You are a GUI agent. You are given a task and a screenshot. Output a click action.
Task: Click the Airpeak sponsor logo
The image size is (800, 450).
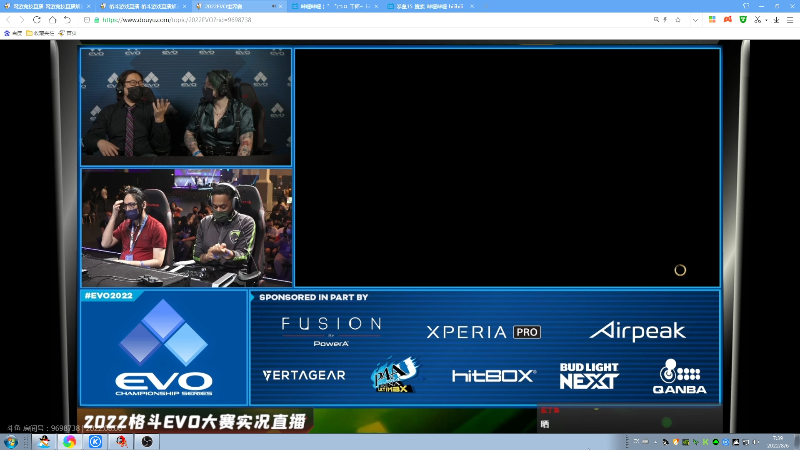pos(637,331)
